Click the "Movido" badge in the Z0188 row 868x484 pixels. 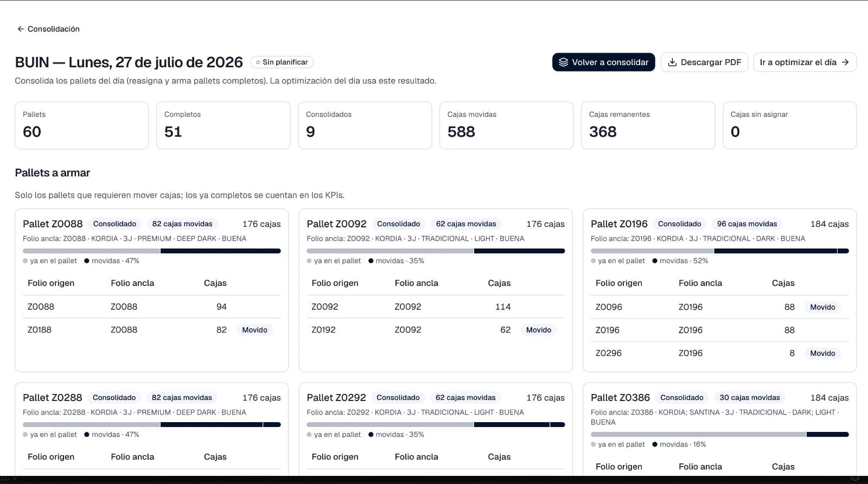point(254,330)
